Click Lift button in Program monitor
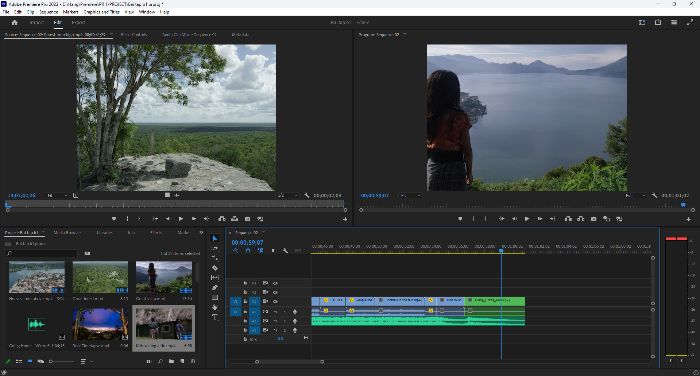Viewport: 700px width, 376px height. point(568,219)
